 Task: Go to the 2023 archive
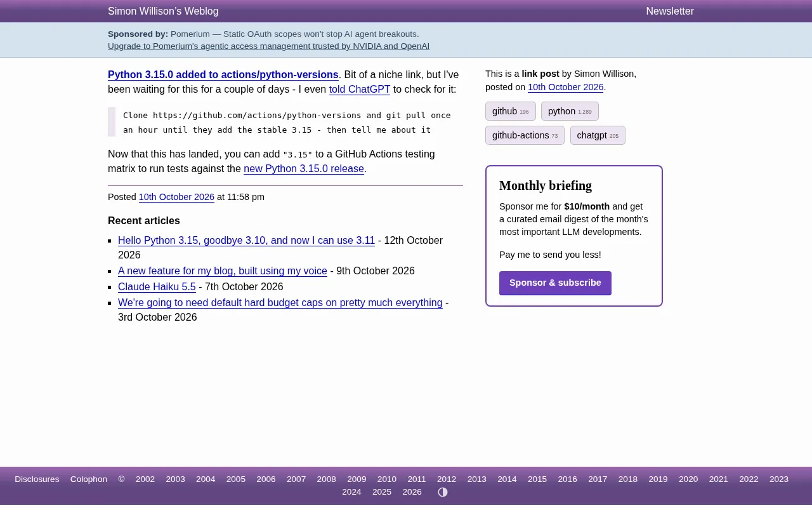[779, 479]
